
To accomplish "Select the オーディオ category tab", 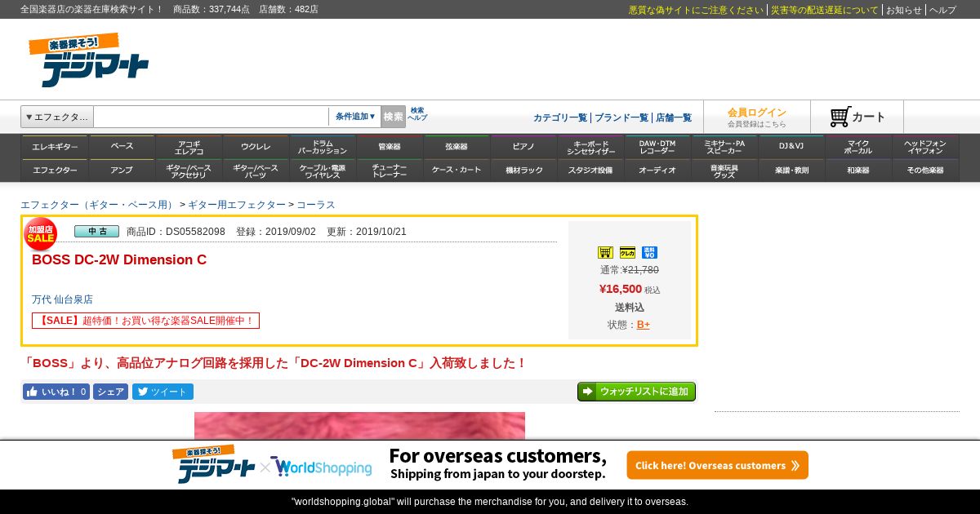I will pos(657,171).
